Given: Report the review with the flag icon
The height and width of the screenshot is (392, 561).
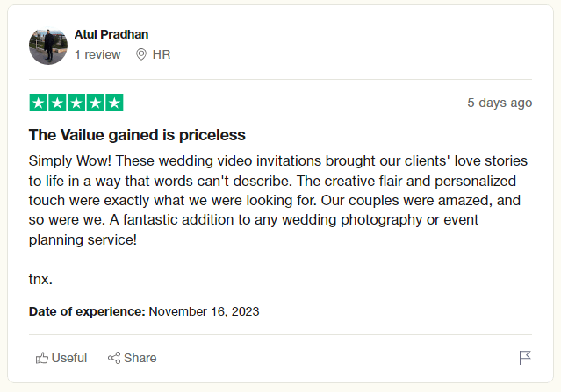Looking at the screenshot, I should coord(525,357).
